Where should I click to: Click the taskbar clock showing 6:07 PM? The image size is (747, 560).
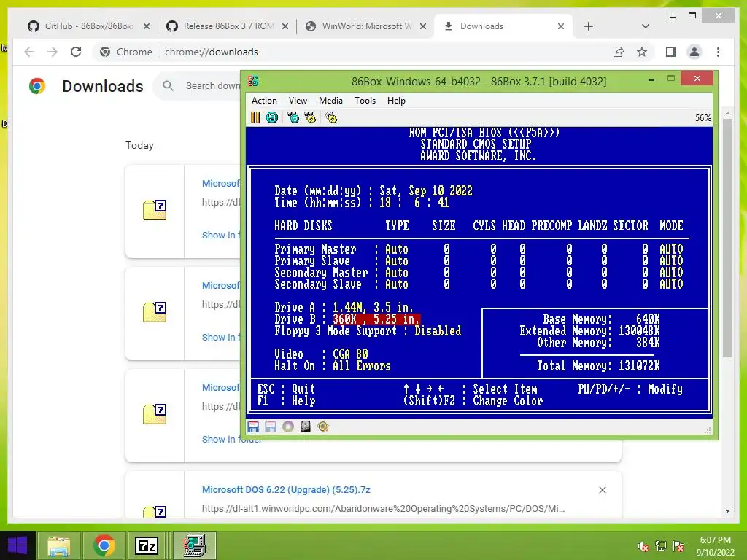(x=715, y=546)
